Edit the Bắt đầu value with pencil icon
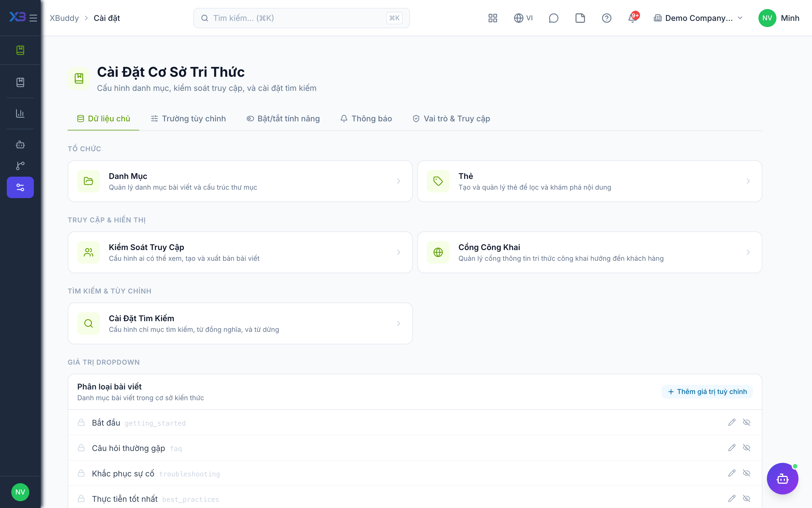This screenshot has height=508, width=812. pos(732,422)
